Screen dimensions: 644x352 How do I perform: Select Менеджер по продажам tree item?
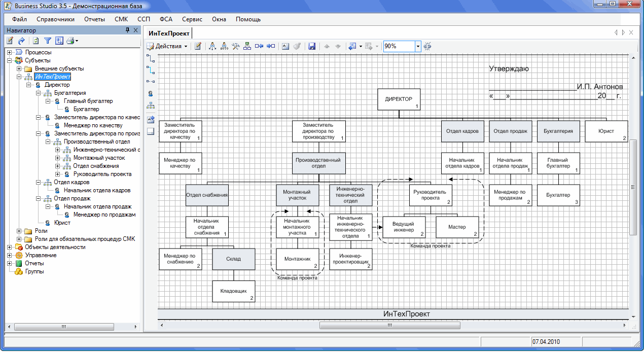tap(104, 215)
